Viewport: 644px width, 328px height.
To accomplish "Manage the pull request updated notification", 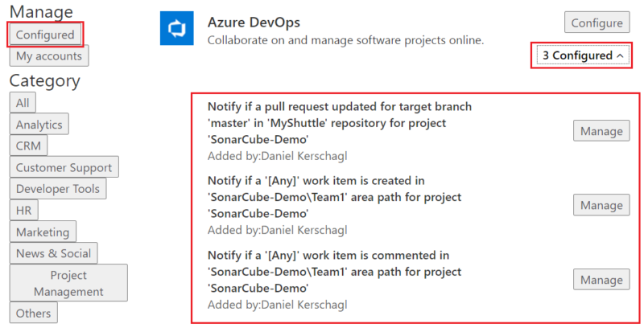I will (601, 131).
